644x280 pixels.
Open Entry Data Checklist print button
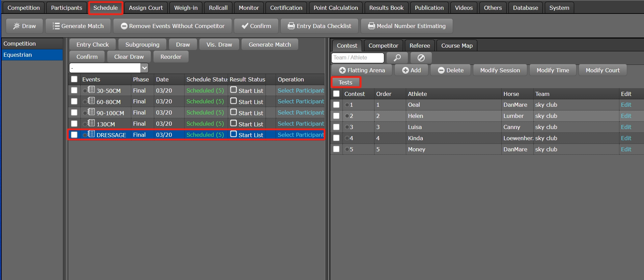click(x=319, y=26)
